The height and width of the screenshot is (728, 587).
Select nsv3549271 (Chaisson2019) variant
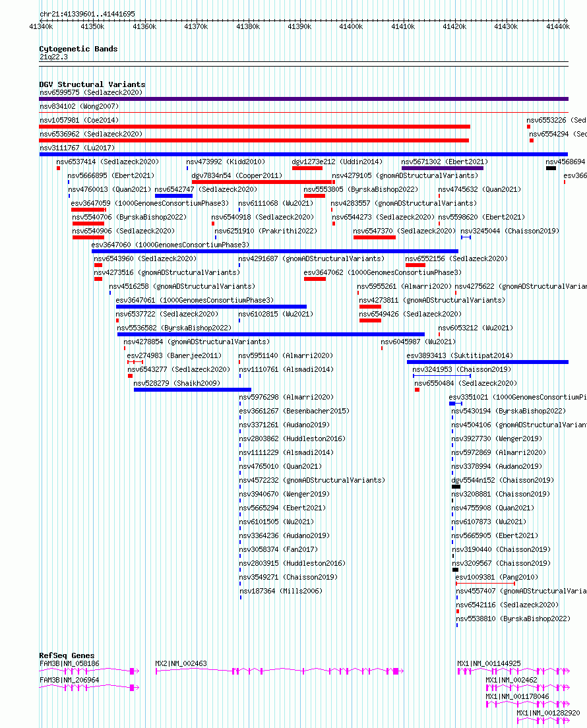(x=288, y=577)
